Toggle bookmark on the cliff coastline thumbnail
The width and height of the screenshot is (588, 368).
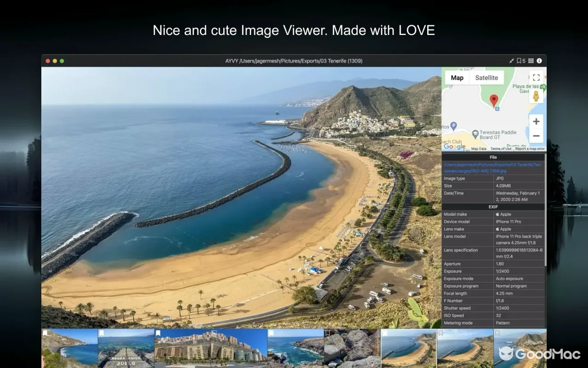[45, 333]
